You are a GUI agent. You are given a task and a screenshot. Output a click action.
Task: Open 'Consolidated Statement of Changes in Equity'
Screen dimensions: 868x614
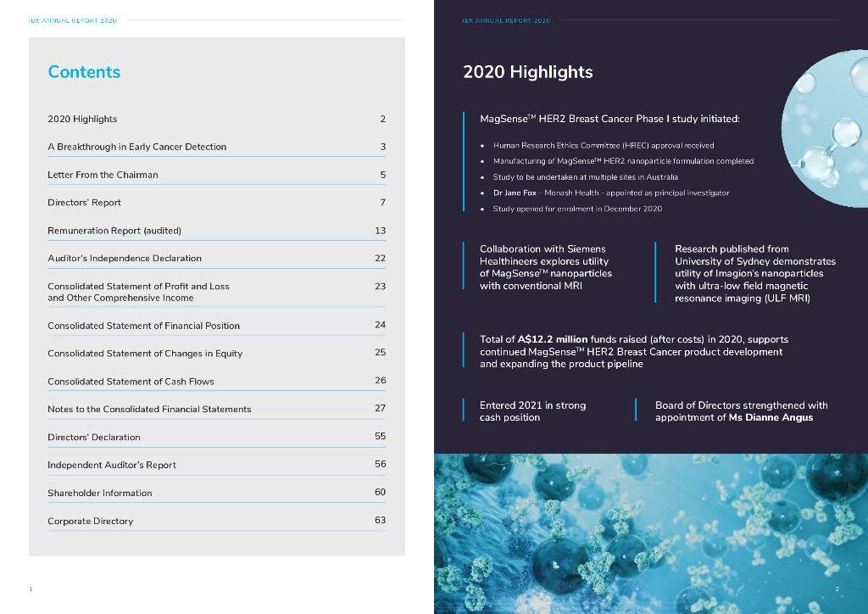click(216, 354)
